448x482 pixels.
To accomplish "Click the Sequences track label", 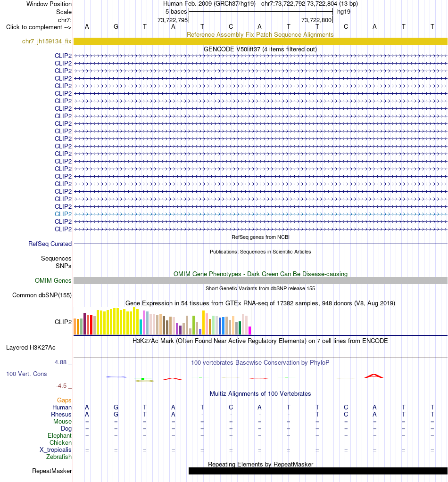I will coord(56,259).
